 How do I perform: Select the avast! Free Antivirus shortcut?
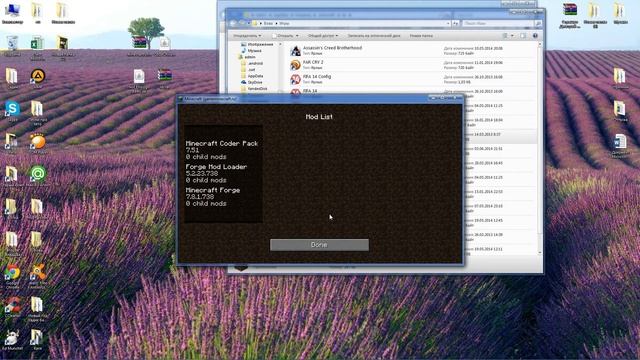click(x=38, y=275)
